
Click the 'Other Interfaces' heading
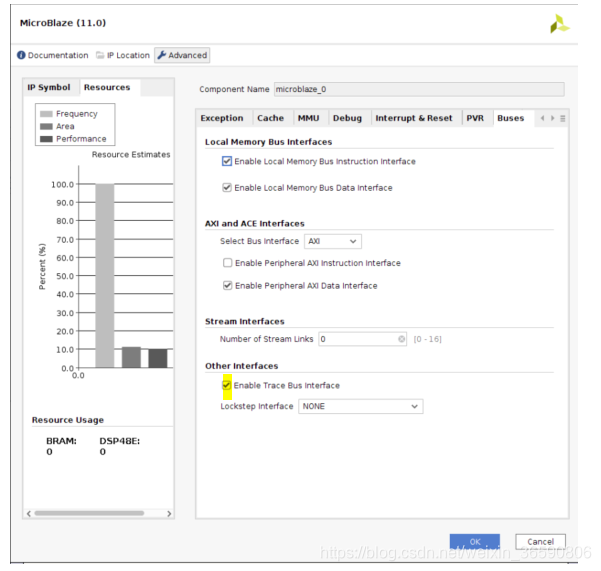[x=241, y=366]
